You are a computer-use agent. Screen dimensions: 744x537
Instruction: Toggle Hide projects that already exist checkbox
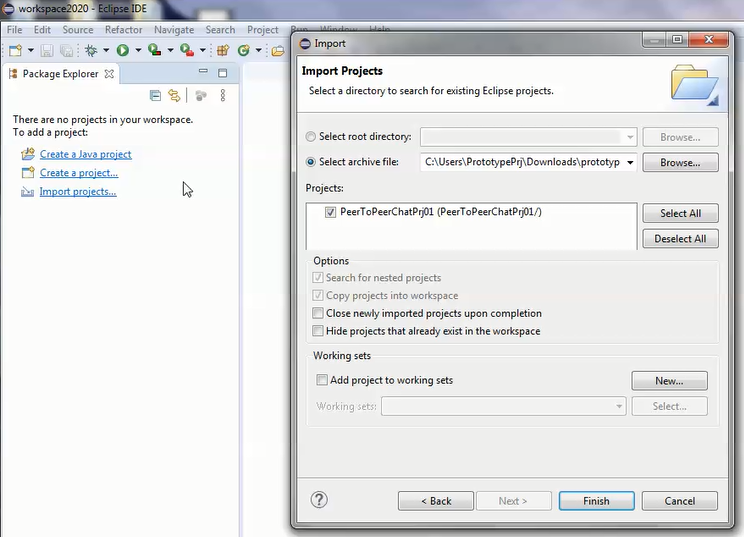[318, 331]
